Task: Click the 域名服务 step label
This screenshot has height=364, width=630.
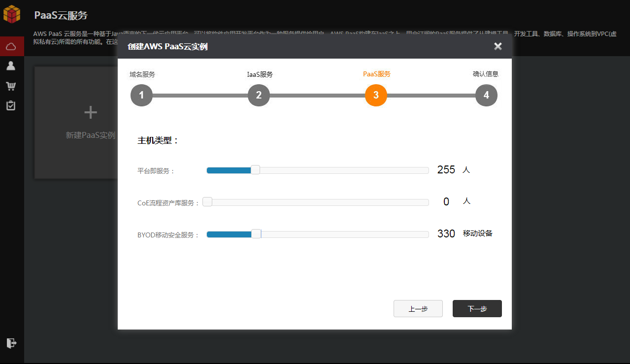Action: [142, 74]
